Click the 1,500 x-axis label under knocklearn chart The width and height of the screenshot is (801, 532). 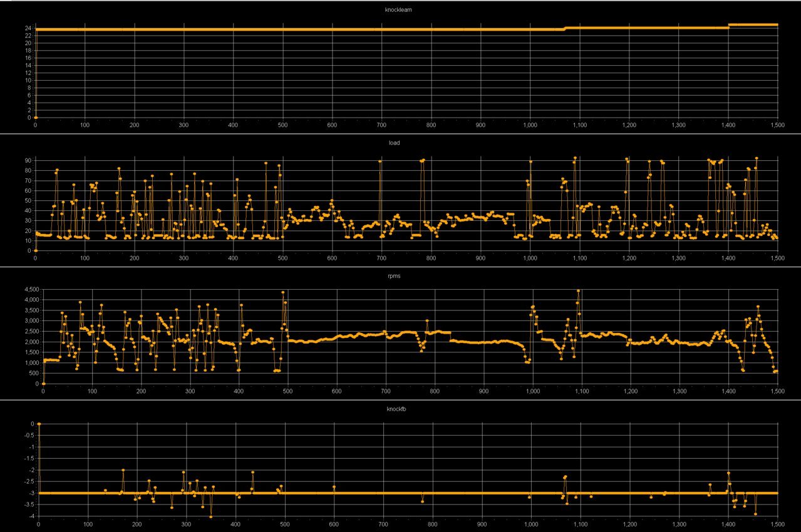(777, 125)
